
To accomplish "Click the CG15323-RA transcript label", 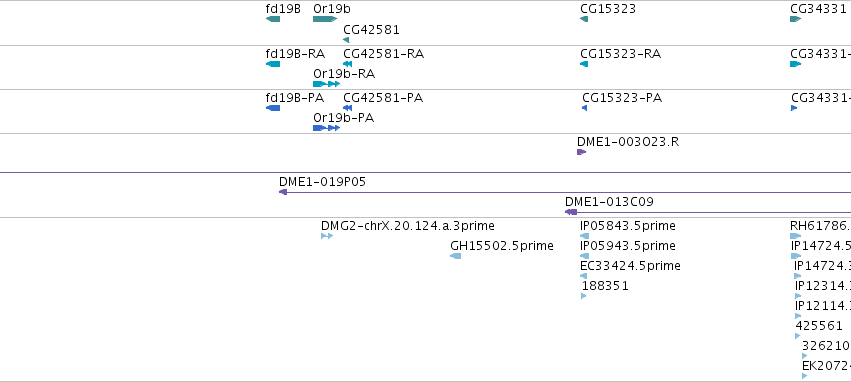I will (x=620, y=54).
